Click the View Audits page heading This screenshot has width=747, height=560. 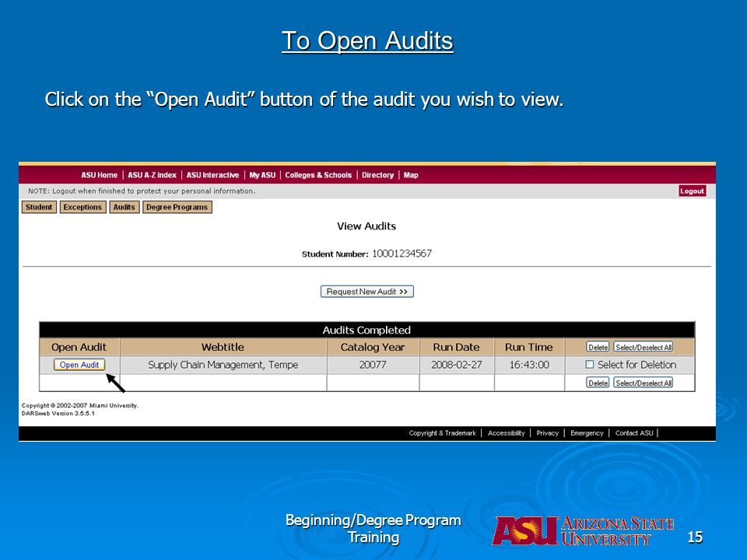coord(366,226)
